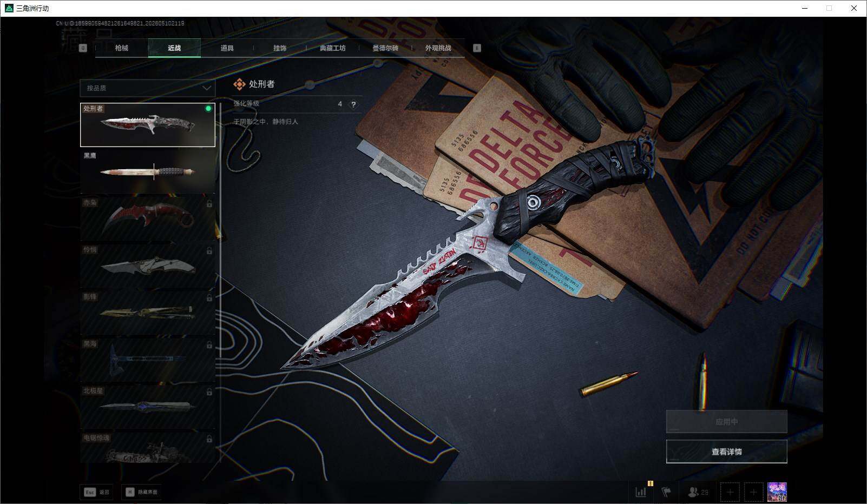Click the 应用中 button
Viewport: 867px width, 504px height.
(726, 422)
